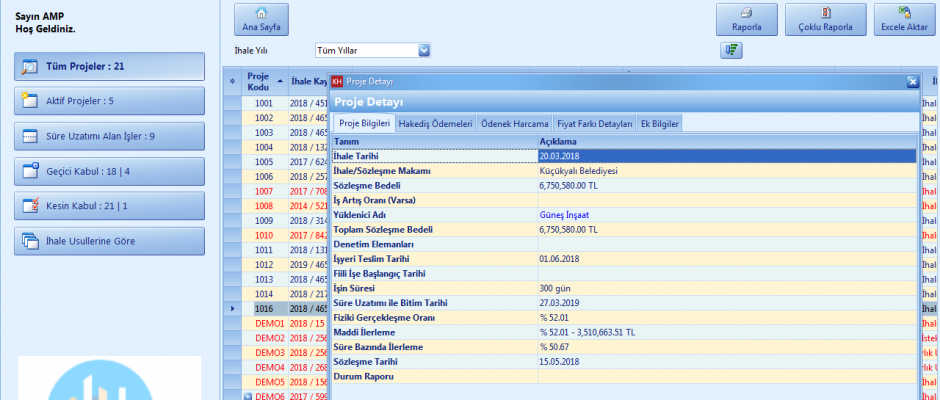Open Çoklu Raporla multi-report
Image resolution: width=940 pixels, height=400 pixels.
(825, 20)
